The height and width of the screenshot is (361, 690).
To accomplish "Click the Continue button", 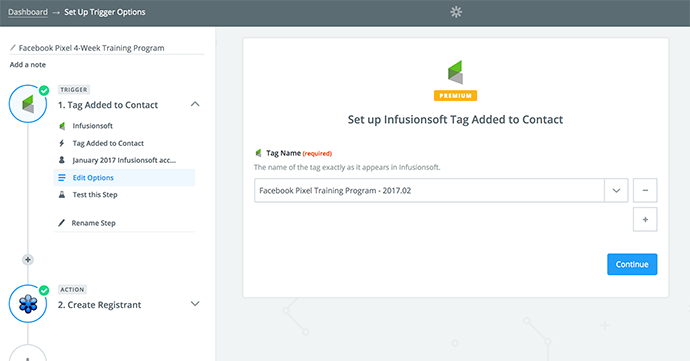I will (x=632, y=264).
